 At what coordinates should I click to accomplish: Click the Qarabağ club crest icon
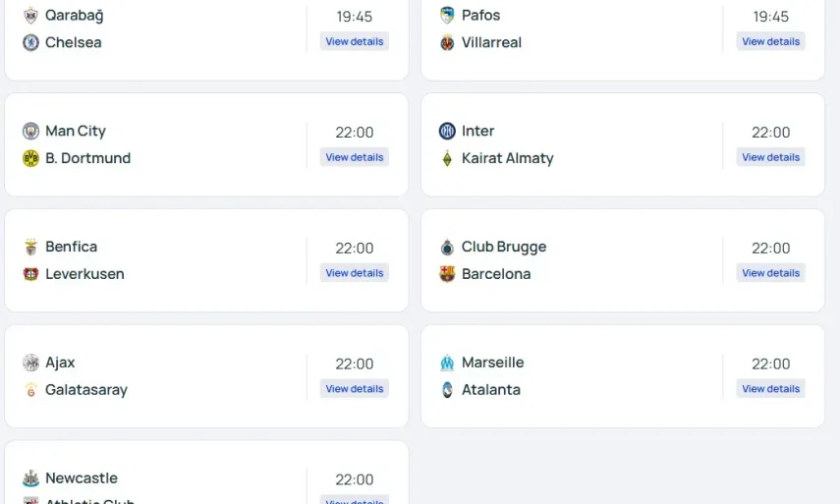[30, 16]
